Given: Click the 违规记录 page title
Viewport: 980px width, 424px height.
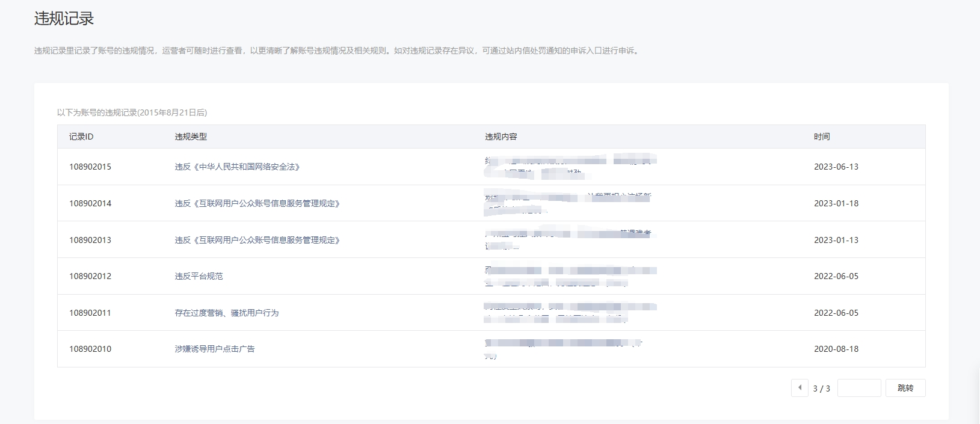Looking at the screenshot, I should (64, 19).
